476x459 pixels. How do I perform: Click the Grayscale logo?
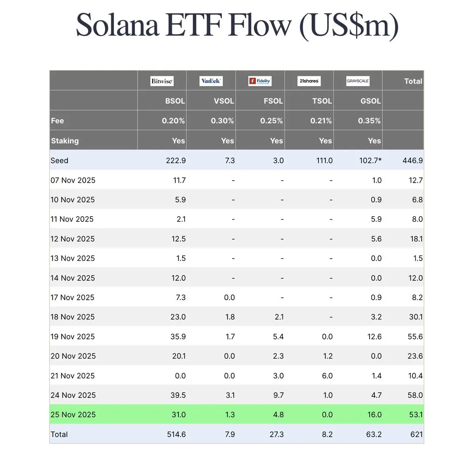tap(358, 81)
